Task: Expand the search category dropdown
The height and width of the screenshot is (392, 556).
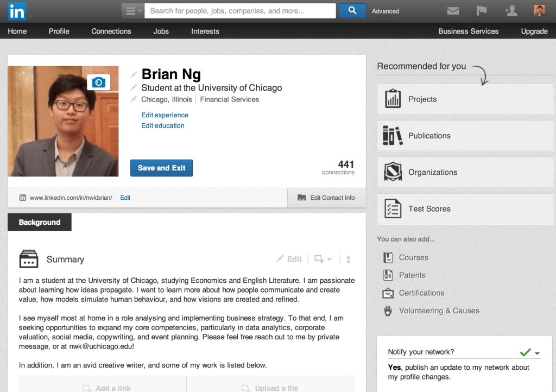Action: coord(132,11)
